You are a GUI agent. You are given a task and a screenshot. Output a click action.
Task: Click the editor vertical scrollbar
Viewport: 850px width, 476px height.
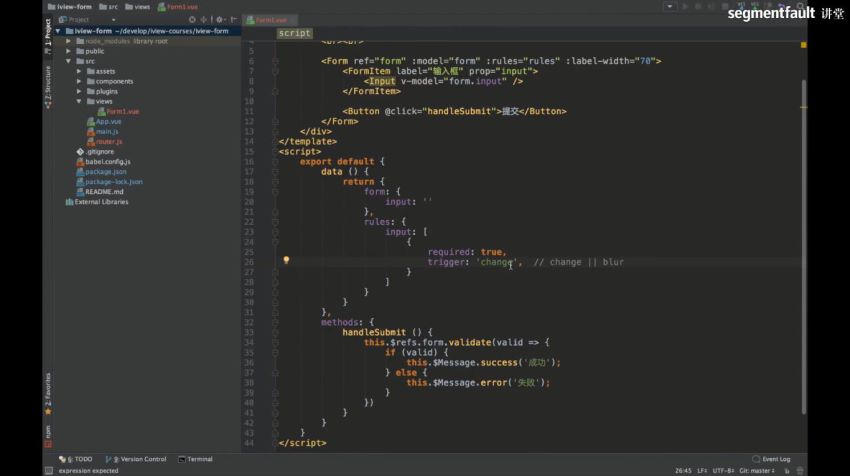point(804,247)
